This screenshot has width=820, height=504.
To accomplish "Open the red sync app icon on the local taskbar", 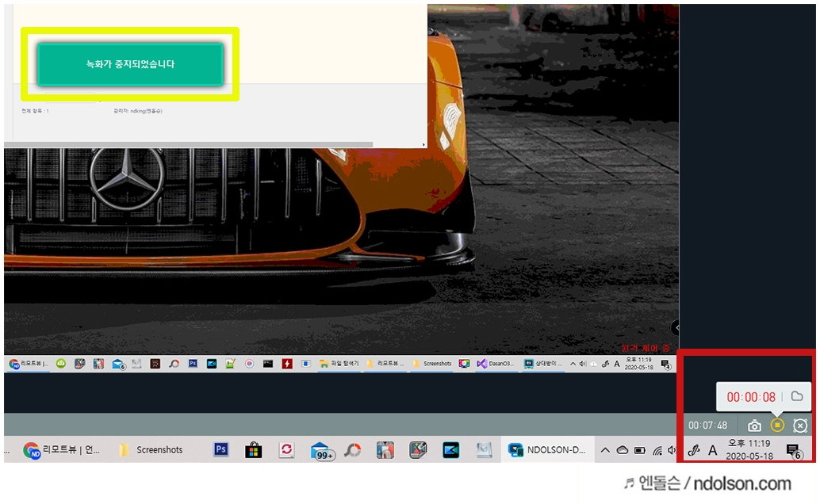I will [x=286, y=449].
